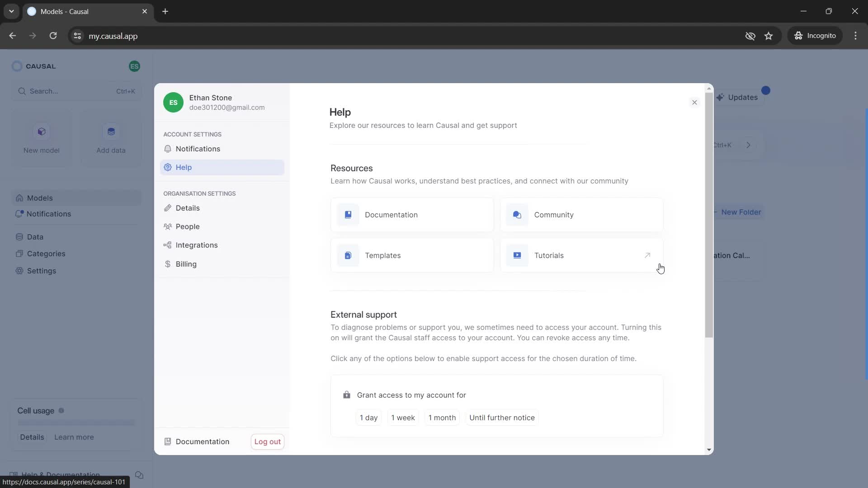Grant account access for 1 day
868x488 pixels.
pos(368,418)
